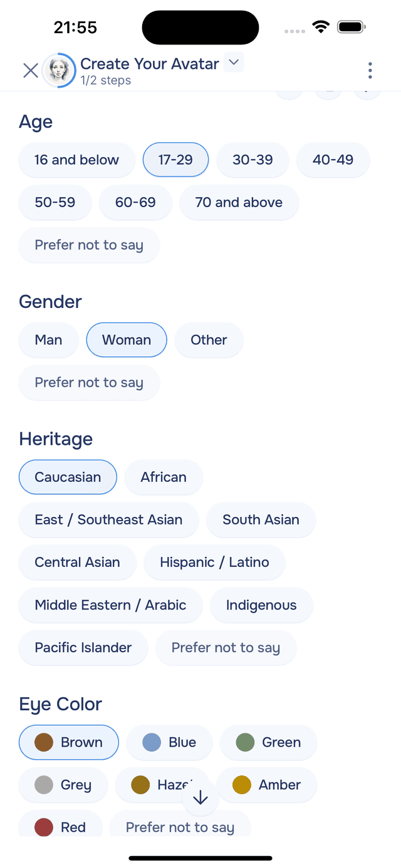Screen dimensions: 401x868
Task: Click the circular avatar preview image
Action: point(59,71)
